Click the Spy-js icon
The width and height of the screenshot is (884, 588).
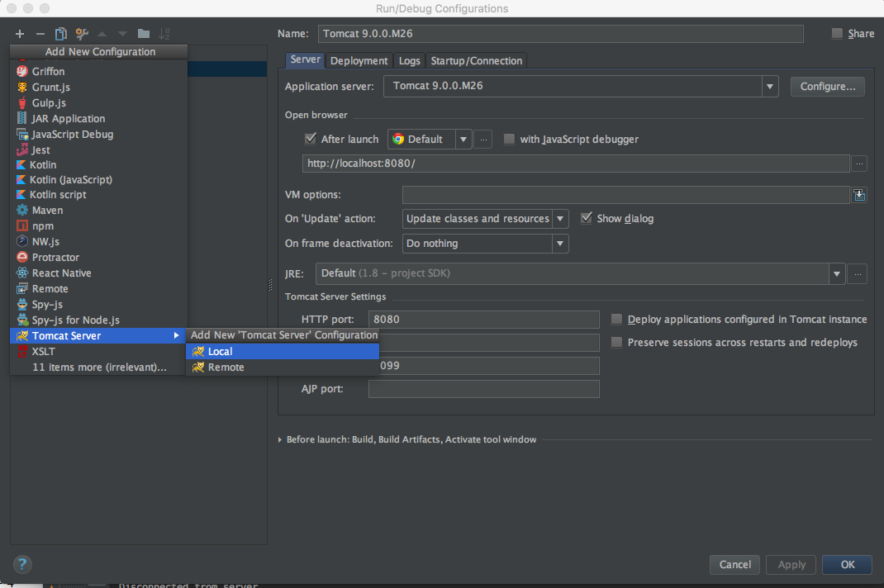coord(22,305)
